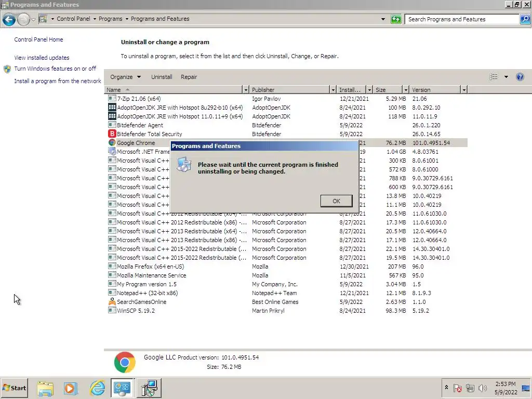Click the Google Chrome icon in list
The height and width of the screenshot is (399, 532).
point(112,142)
